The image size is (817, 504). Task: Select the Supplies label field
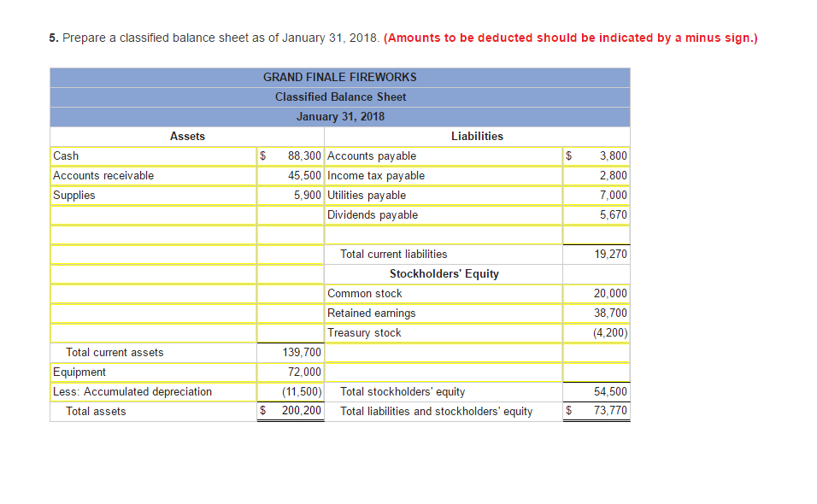click(x=153, y=196)
